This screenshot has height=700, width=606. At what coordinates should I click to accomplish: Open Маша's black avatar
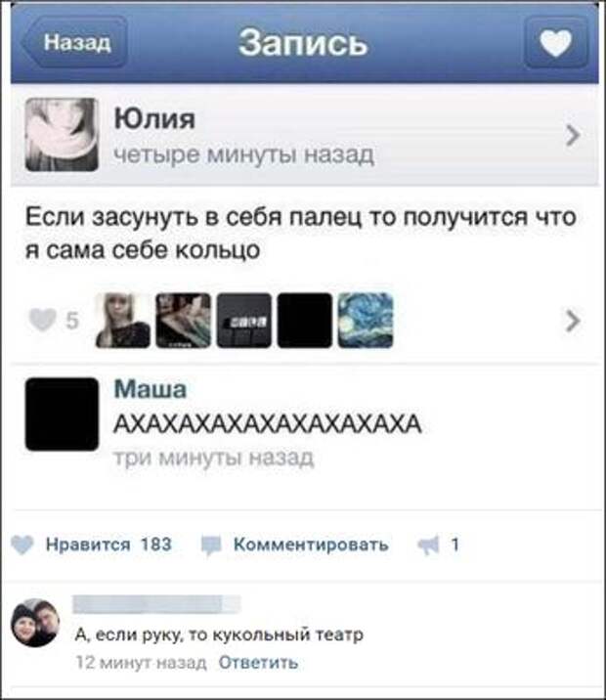[x=62, y=414]
